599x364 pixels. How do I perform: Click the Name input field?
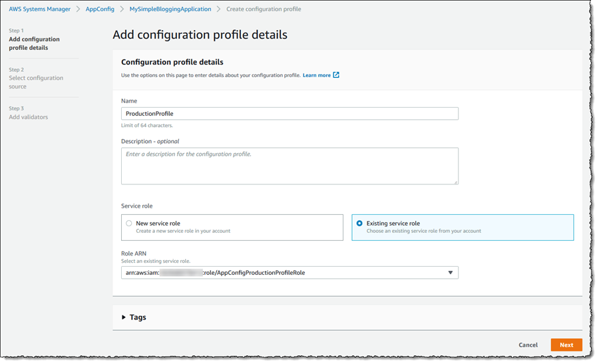click(290, 114)
